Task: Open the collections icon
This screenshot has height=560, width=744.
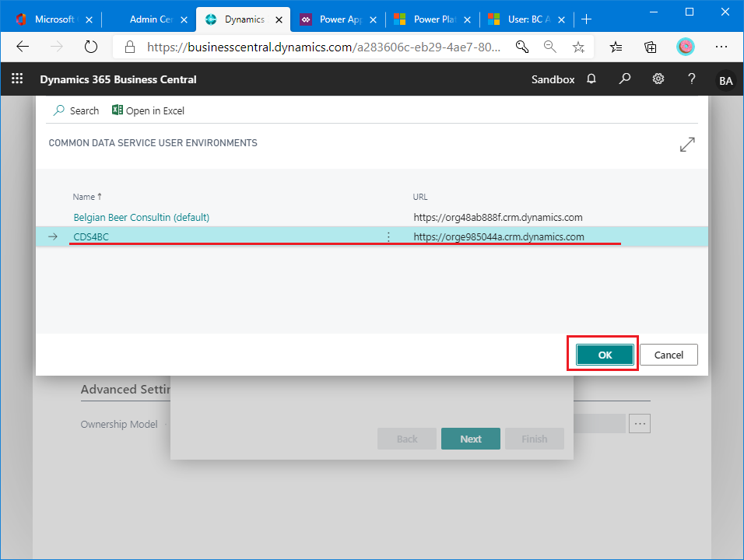Action: (650, 47)
